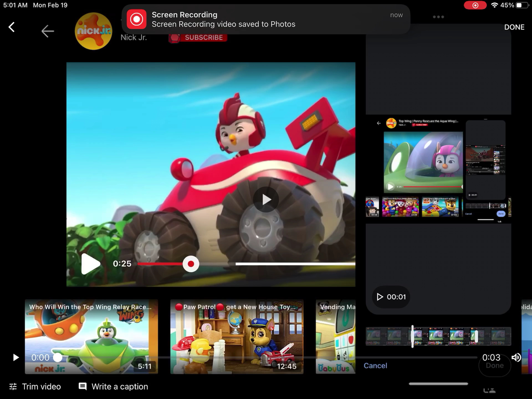Play the trimmed clip preview at 00:01
The image size is (532, 399).
(391, 297)
